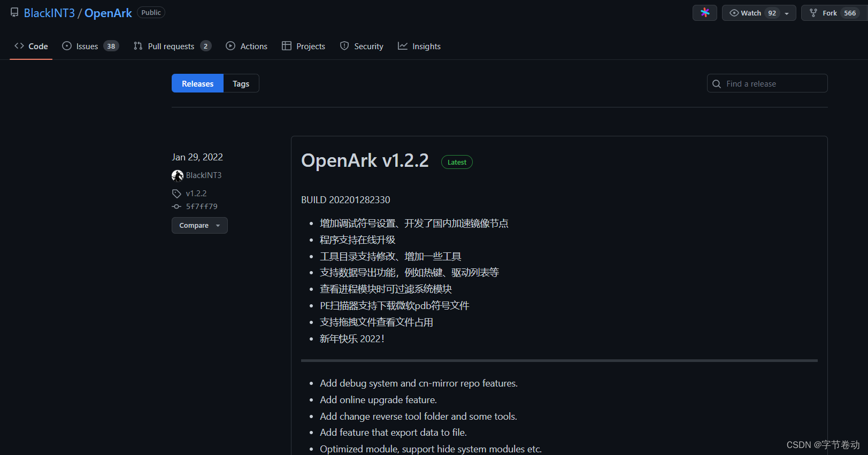The width and height of the screenshot is (868, 455).
Task: Focus the Find a release search field
Action: click(x=767, y=83)
